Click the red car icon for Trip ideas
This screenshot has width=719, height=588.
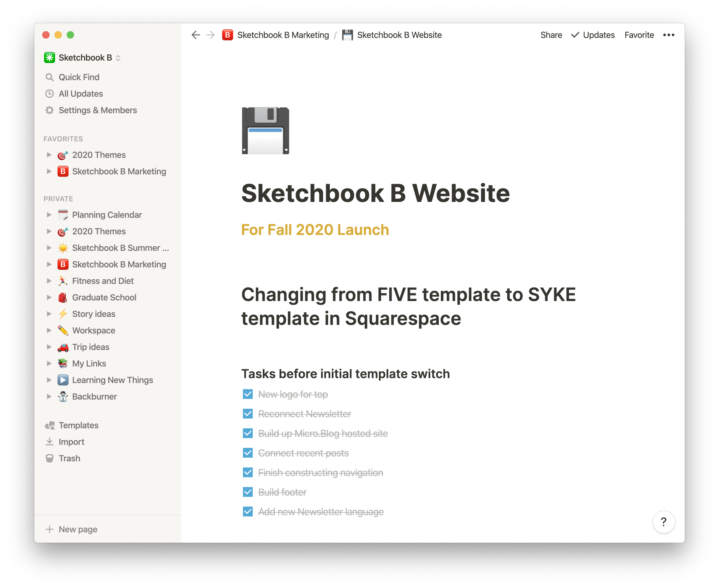63,347
